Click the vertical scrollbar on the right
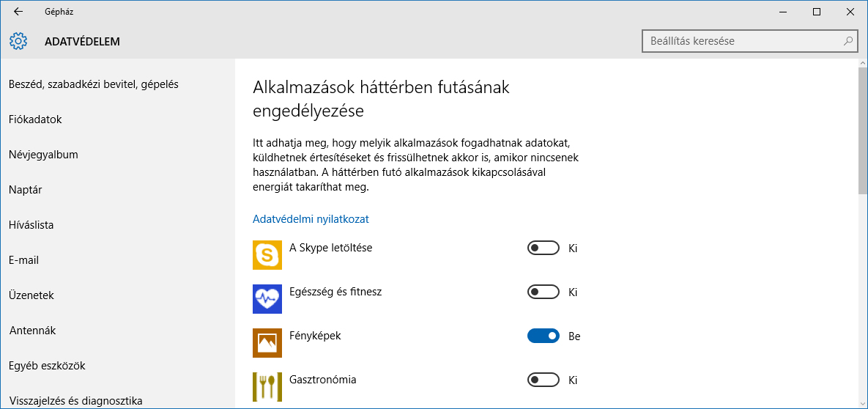 click(862, 132)
